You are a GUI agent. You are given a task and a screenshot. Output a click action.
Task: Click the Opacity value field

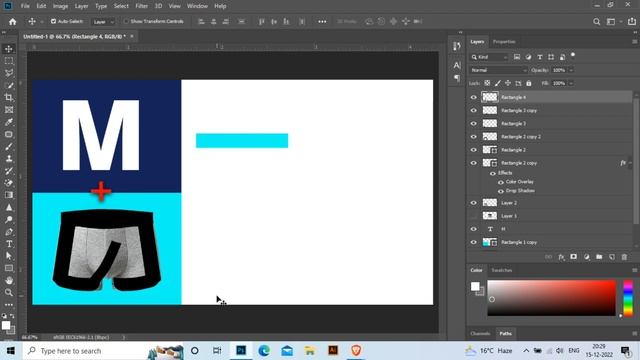coord(559,70)
